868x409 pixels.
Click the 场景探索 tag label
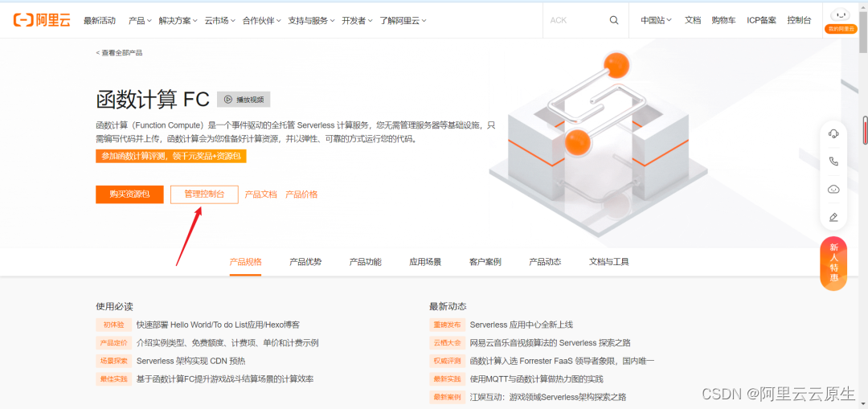(x=113, y=361)
